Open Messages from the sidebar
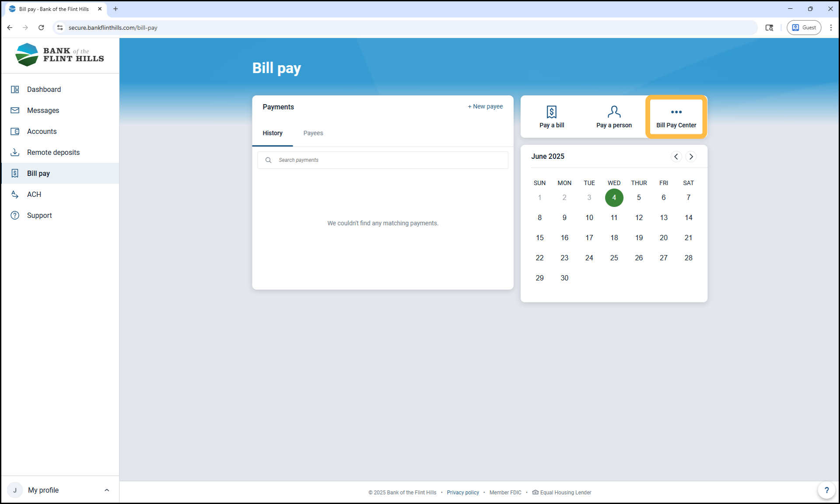The height and width of the screenshot is (504, 840). [43, 110]
